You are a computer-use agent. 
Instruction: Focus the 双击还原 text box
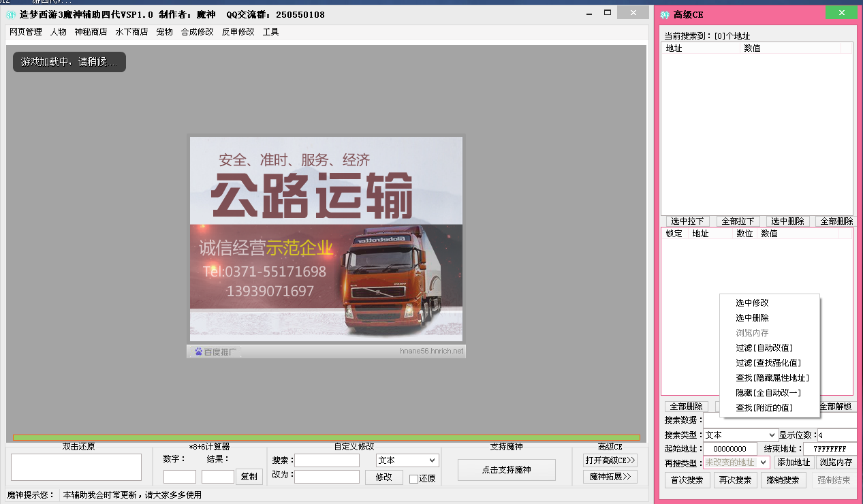click(x=76, y=467)
